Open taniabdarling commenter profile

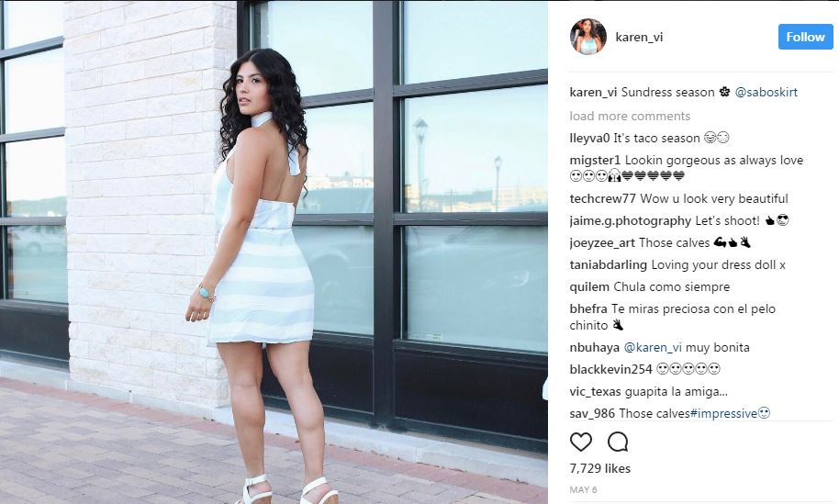[609, 264]
